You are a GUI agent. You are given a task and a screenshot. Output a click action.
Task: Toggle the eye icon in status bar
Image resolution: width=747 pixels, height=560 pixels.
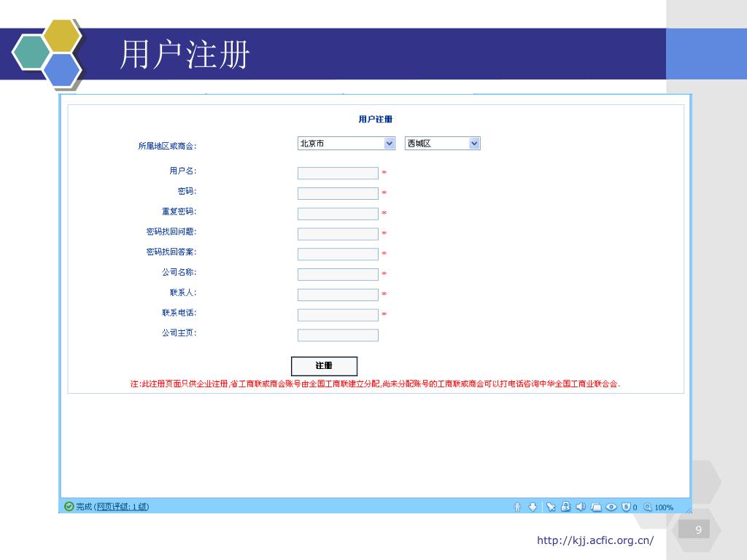611,507
